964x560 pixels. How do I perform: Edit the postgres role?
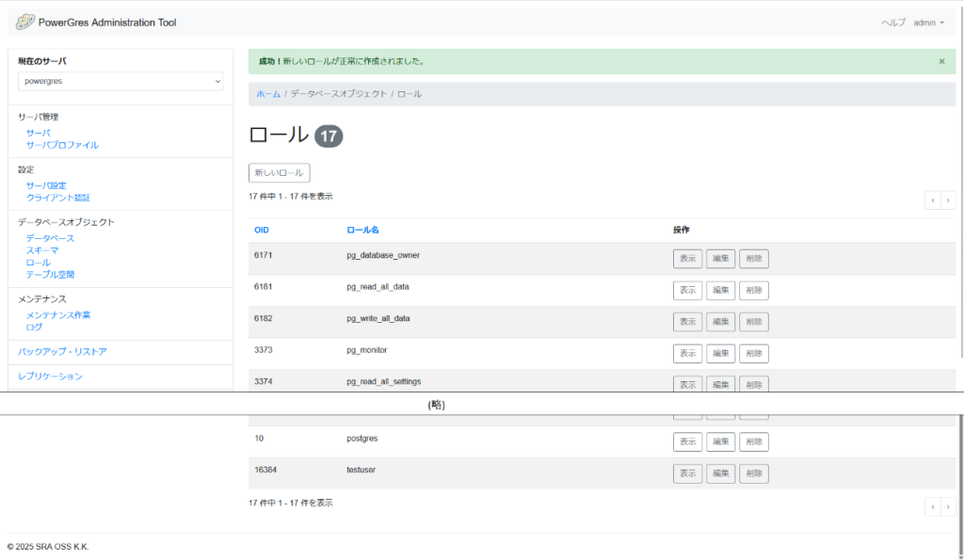pyautogui.click(x=720, y=442)
